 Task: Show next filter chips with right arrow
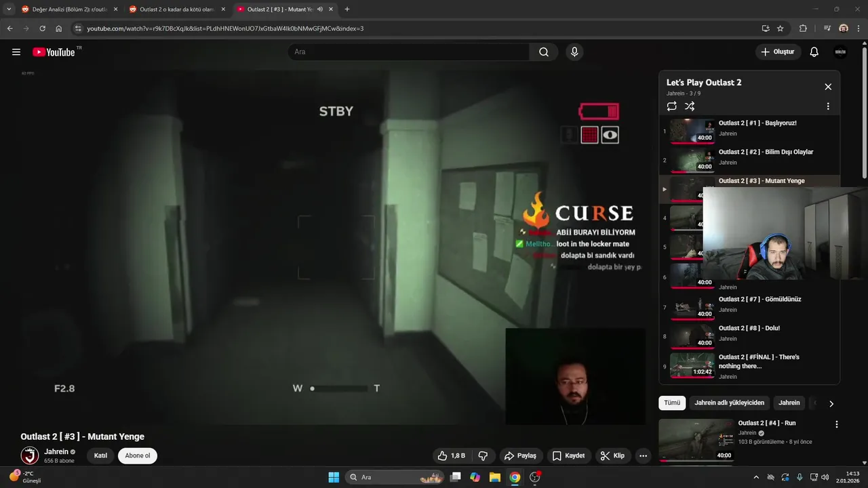click(x=831, y=403)
